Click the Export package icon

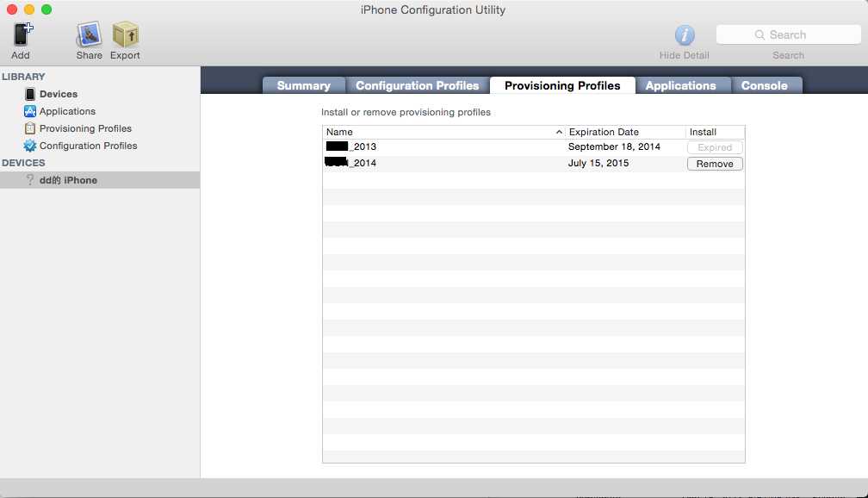(125, 35)
